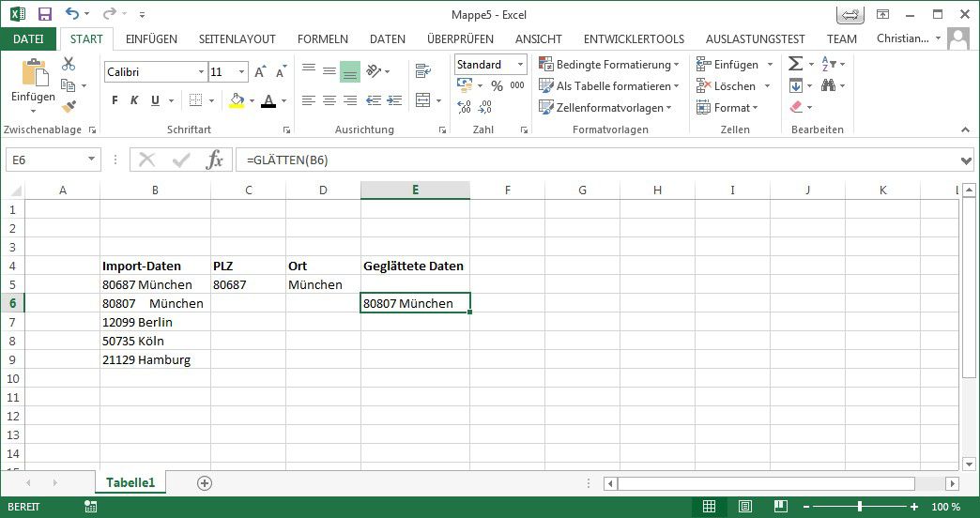Open the Standard number format dropdown
This screenshot has height=518, width=980.
(520, 65)
